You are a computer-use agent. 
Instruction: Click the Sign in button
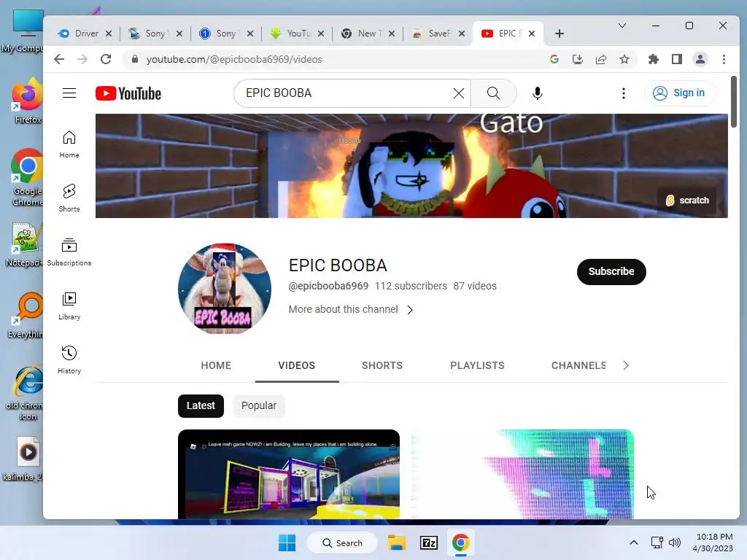(x=680, y=93)
